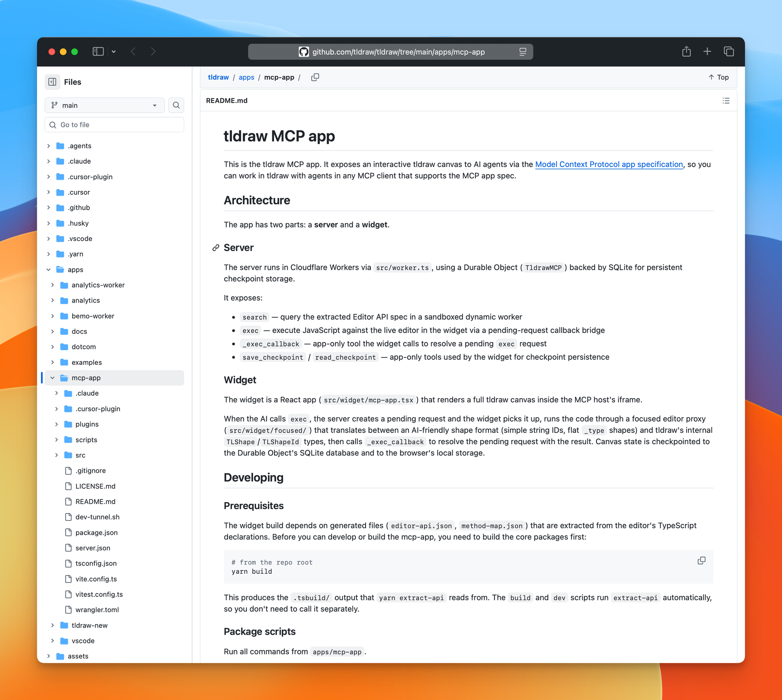
Task: Show tab overview in Safari
Action: point(729,51)
